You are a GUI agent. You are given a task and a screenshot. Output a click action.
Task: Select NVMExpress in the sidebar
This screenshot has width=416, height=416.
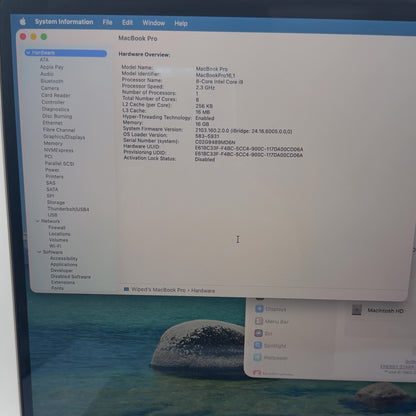(59, 150)
